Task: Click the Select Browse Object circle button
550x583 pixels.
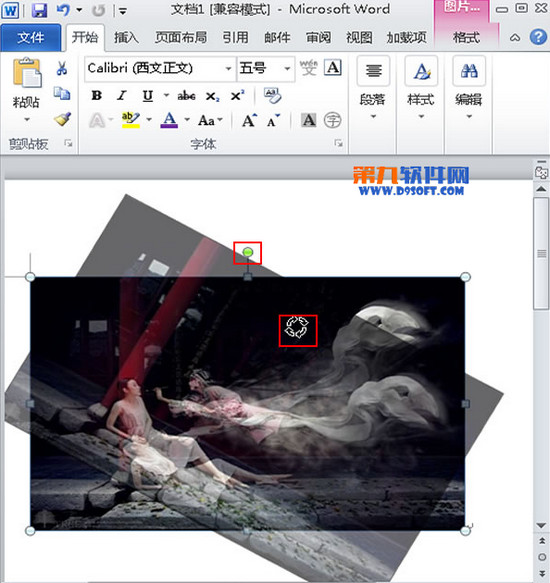Action: point(542,557)
